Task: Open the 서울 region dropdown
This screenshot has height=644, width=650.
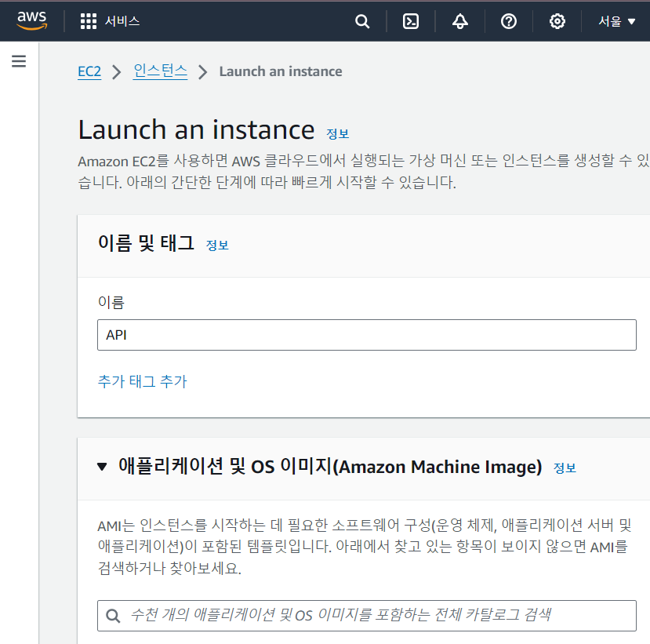Action: click(x=616, y=21)
